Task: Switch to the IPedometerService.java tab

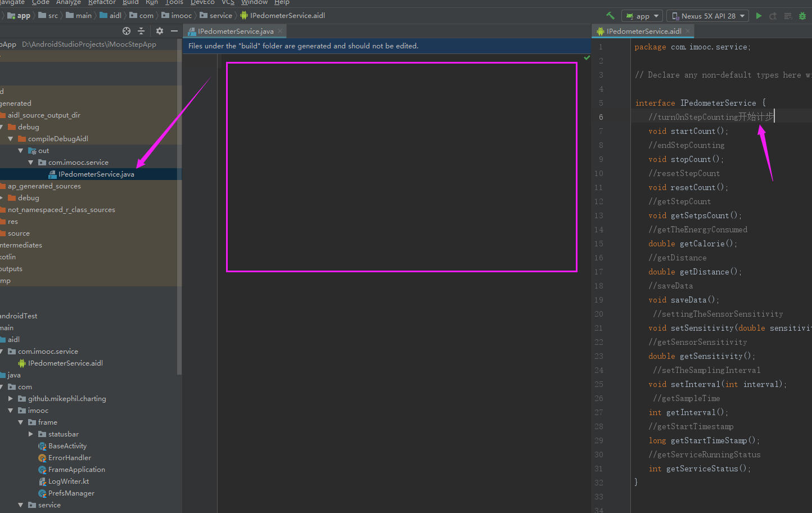Action: coord(236,31)
